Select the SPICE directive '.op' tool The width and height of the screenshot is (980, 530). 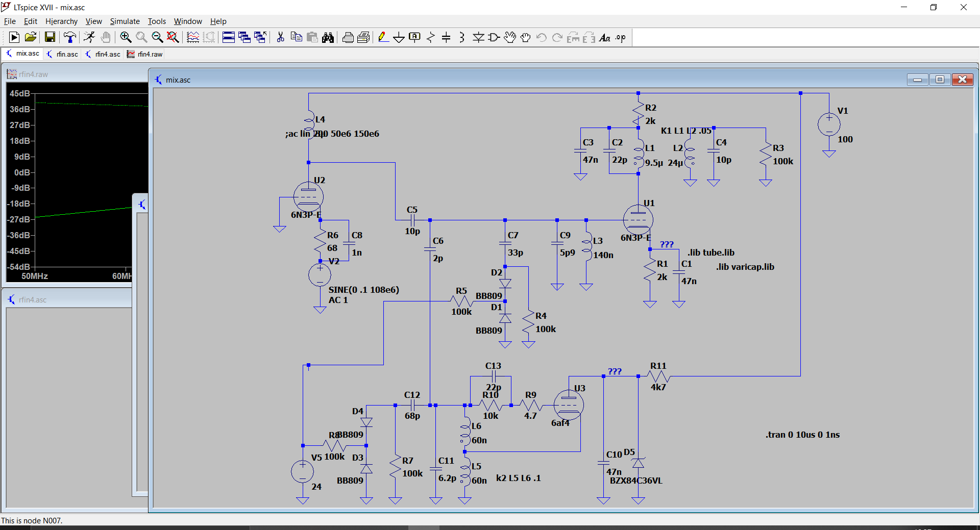(621, 37)
